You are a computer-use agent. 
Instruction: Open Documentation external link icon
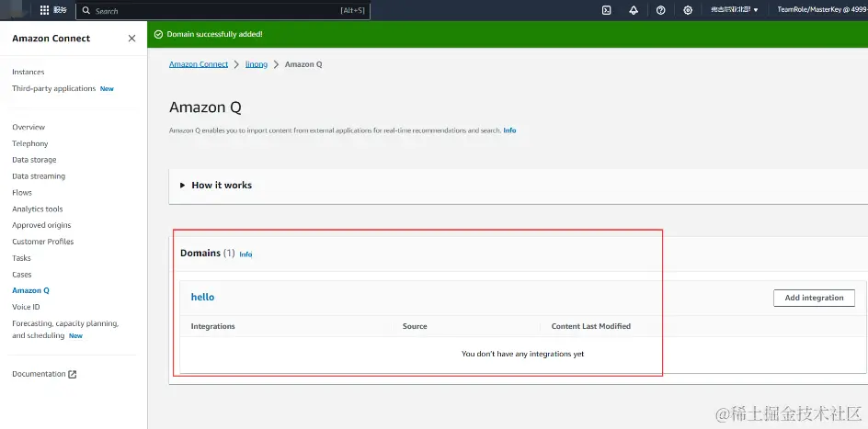click(73, 374)
